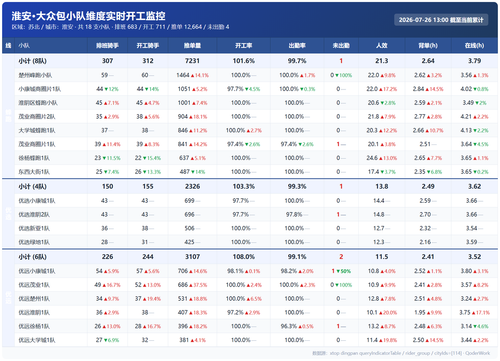Click the 2026-07-26 13:00 timestamp badge
The height and width of the screenshot is (361, 500).
441,20
